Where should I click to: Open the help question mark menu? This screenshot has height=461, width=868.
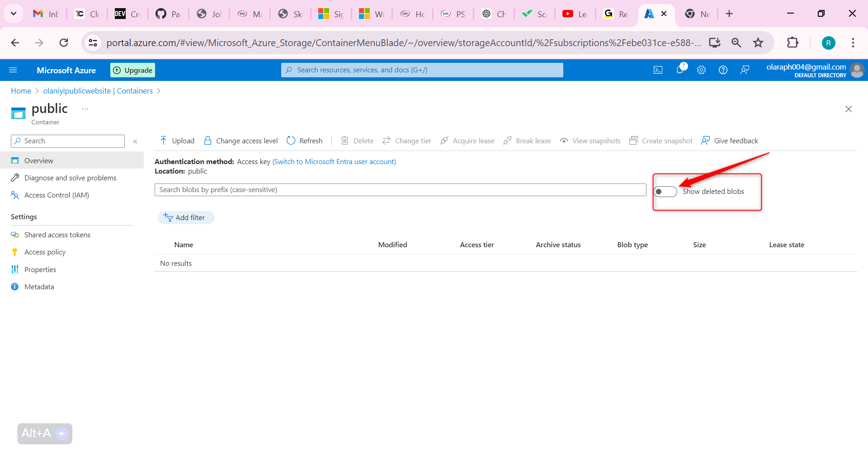[x=723, y=70]
